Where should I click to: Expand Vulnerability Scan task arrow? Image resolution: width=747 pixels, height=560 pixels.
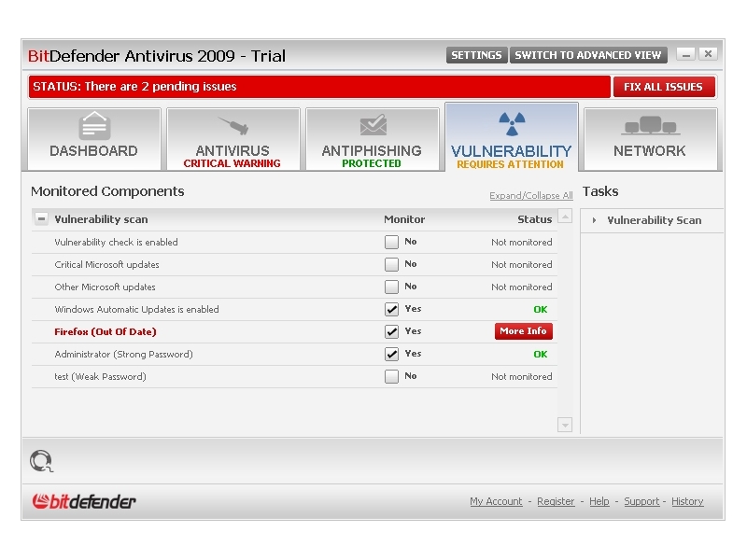click(594, 220)
